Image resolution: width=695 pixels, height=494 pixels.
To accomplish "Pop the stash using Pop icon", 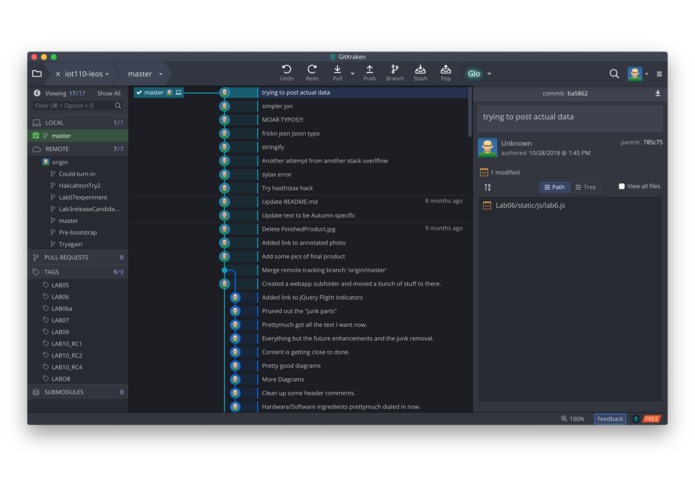I will click(x=445, y=73).
